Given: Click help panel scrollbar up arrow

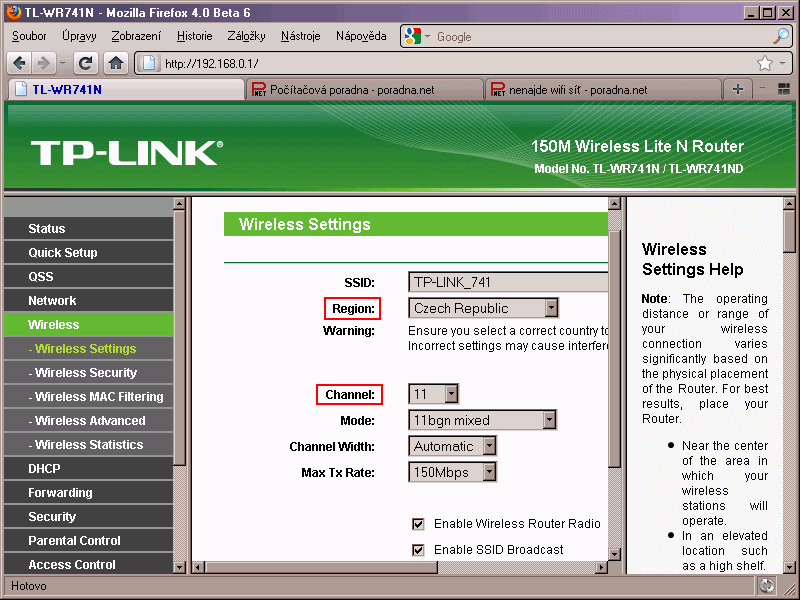Looking at the screenshot, I should pos(789,204).
